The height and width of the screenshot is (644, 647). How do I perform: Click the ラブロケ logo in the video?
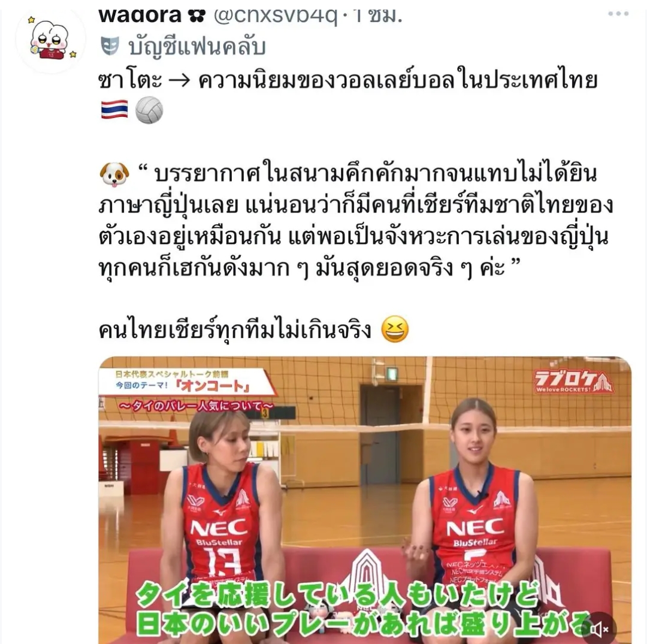[x=573, y=382]
